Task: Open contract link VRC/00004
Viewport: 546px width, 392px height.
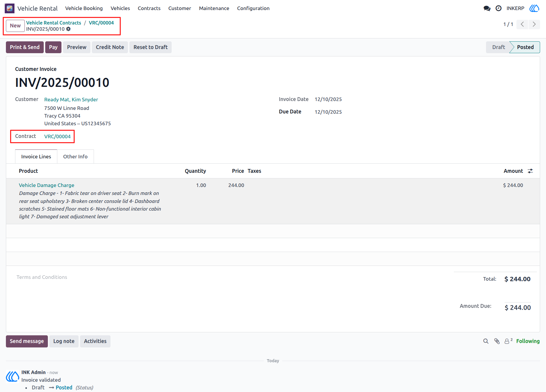Action: click(x=57, y=136)
